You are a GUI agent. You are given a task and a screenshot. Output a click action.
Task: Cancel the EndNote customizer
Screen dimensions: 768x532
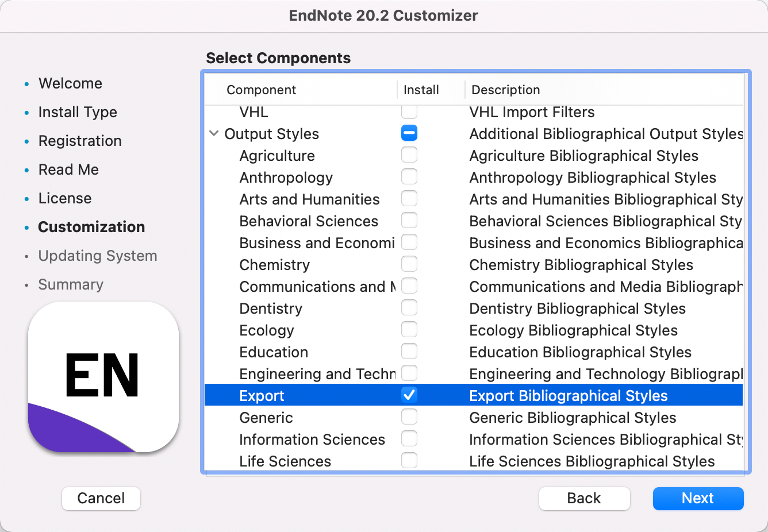point(101,498)
